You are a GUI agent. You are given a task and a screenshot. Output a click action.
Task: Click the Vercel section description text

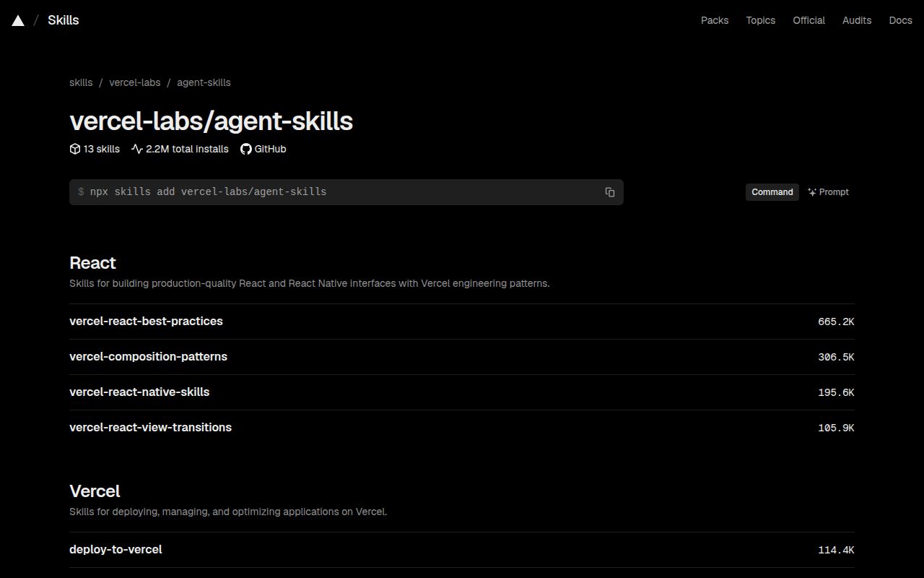pyautogui.click(x=228, y=512)
